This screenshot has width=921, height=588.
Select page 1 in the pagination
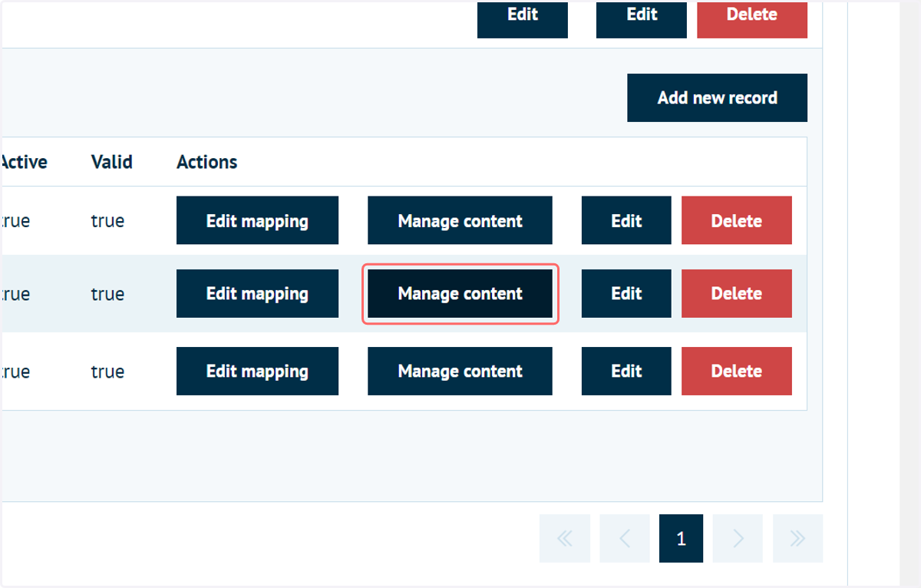point(681,538)
